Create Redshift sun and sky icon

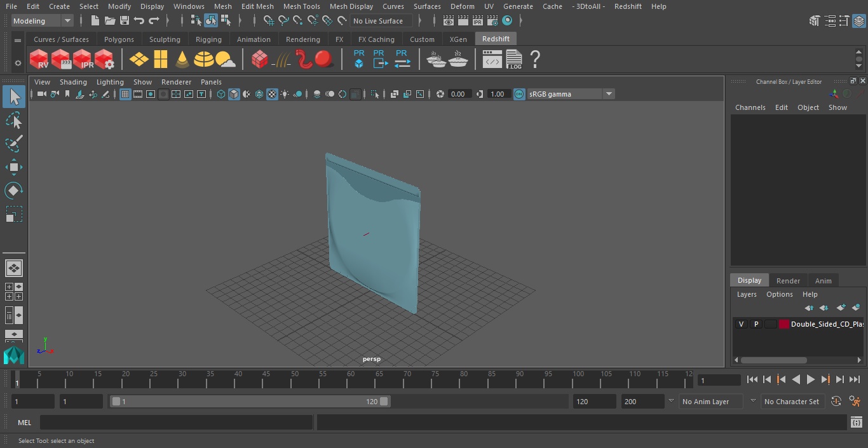pos(225,60)
